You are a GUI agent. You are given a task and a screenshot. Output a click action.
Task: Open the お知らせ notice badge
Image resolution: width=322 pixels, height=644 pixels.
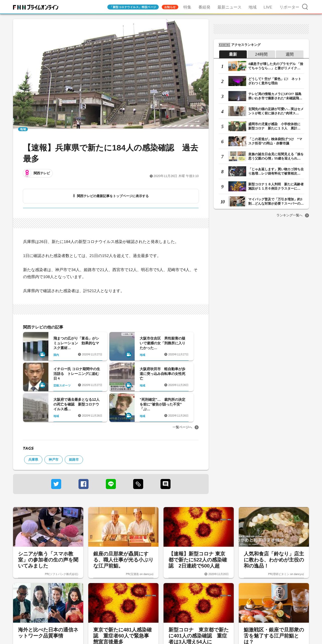pos(170,7)
